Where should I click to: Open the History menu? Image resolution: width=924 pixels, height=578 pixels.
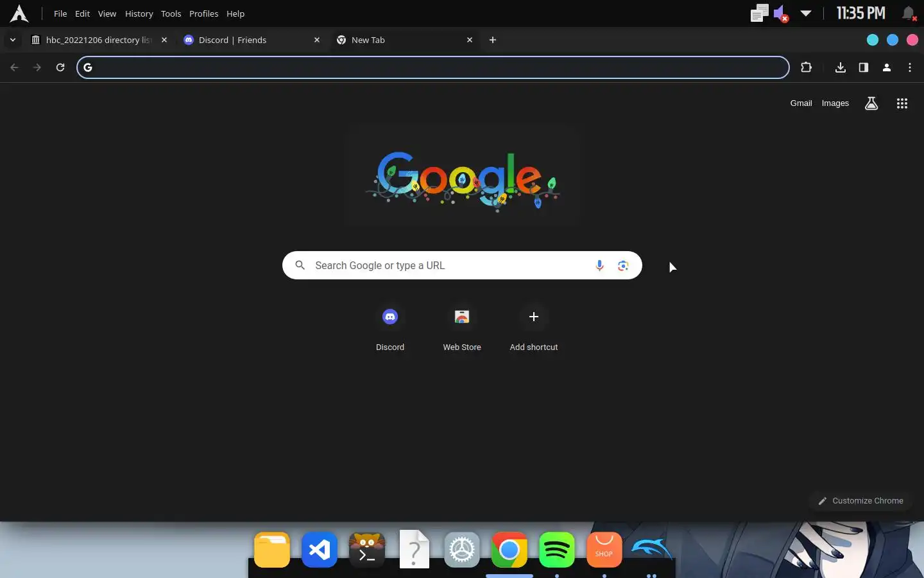pyautogui.click(x=139, y=13)
